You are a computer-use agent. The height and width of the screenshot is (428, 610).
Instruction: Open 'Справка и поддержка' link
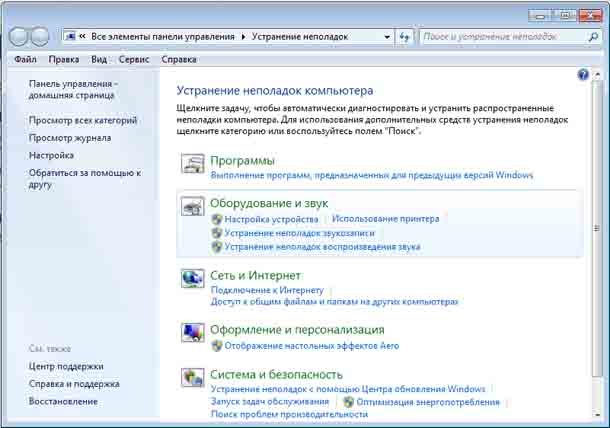click(74, 384)
